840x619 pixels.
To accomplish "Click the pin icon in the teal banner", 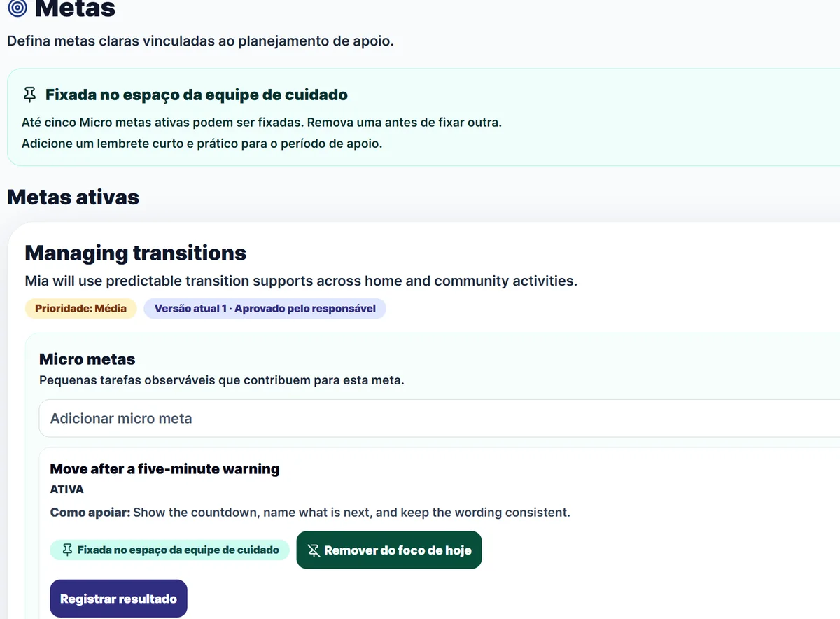I will [29, 95].
